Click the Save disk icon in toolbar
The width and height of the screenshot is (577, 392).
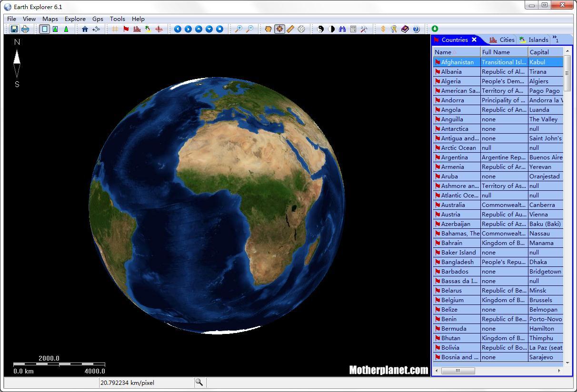click(14, 29)
